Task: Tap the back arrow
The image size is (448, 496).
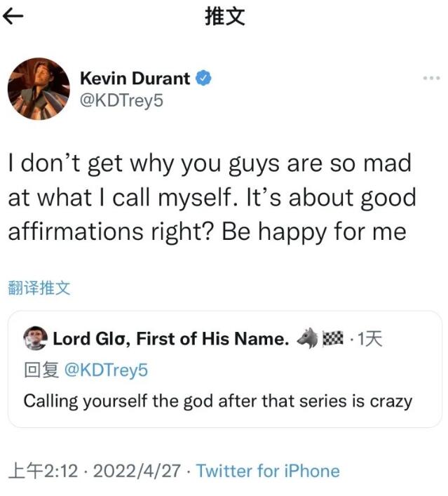Action: [14, 18]
